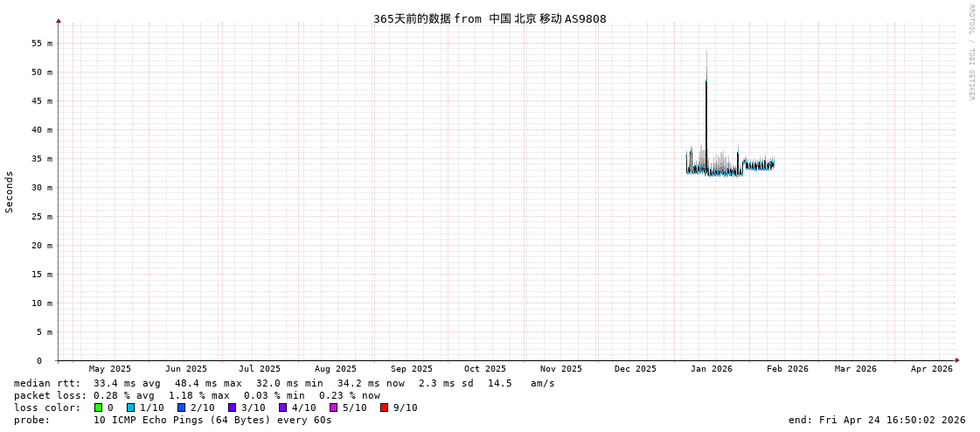Screen dimensions: 980x432
Task: Click the 4/10 loss color swatch
Action: (x=283, y=408)
